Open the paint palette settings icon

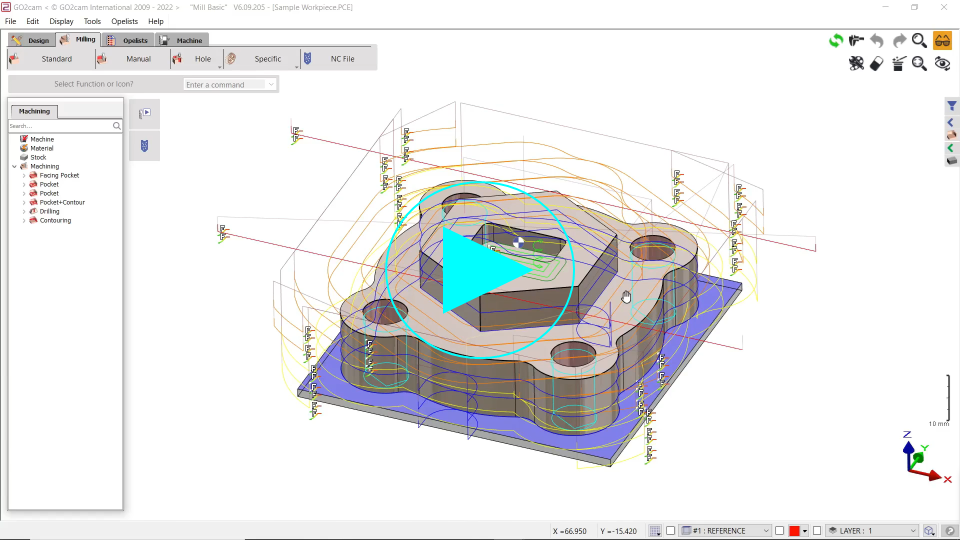click(856, 63)
